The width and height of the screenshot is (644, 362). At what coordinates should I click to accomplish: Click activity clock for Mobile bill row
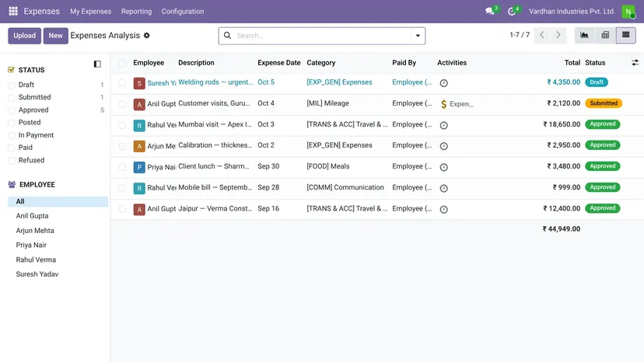click(443, 189)
